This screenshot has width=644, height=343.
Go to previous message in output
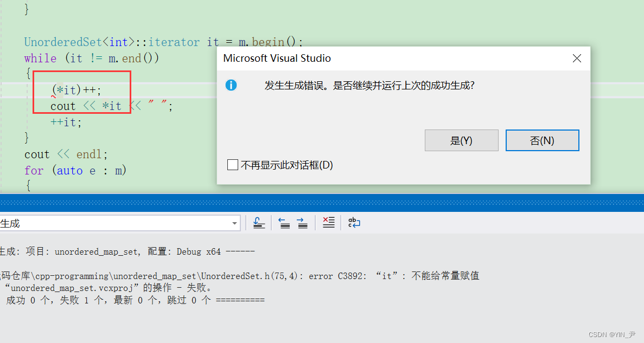point(284,223)
